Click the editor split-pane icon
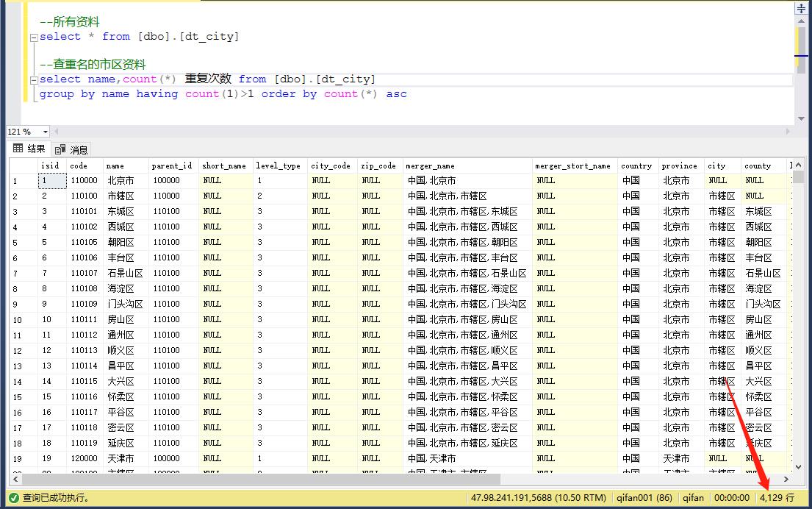This screenshot has height=509, width=812. (x=801, y=8)
